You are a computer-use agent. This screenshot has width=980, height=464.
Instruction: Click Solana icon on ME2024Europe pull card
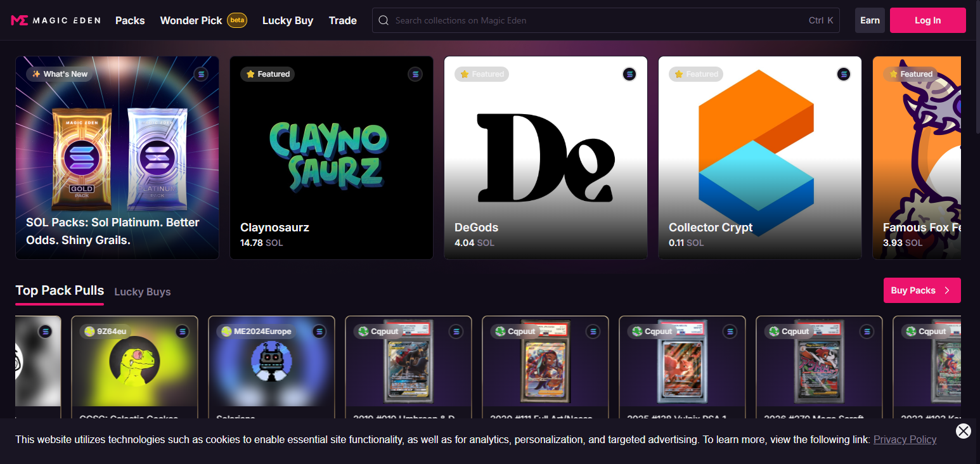pyautogui.click(x=319, y=332)
